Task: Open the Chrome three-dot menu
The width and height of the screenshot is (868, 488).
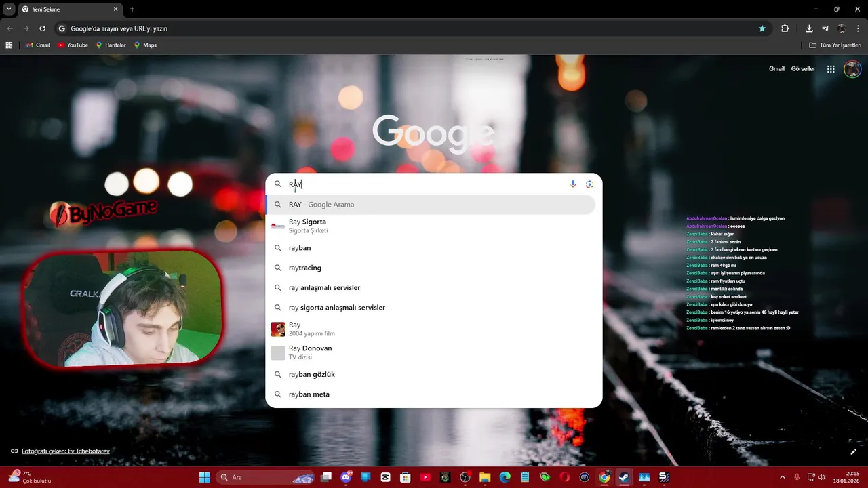Action: tap(857, 28)
